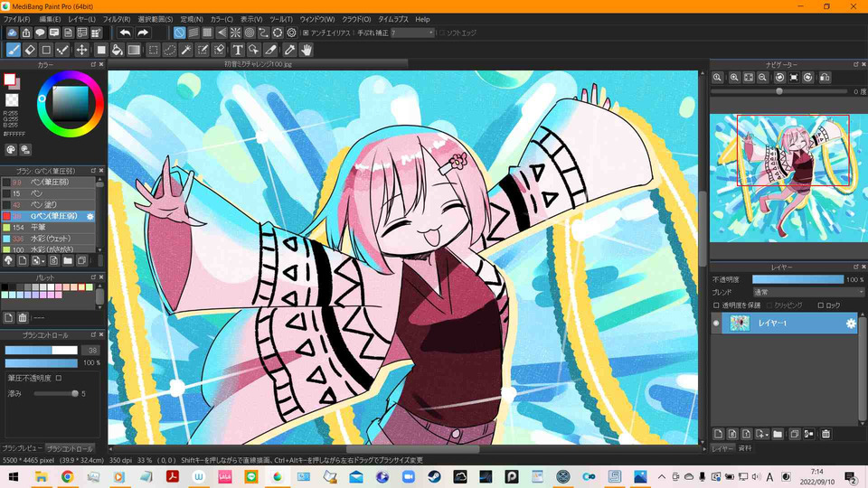
Task: Toggle アンチエイリアス checkbox
Action: click(x=306, y=33)
